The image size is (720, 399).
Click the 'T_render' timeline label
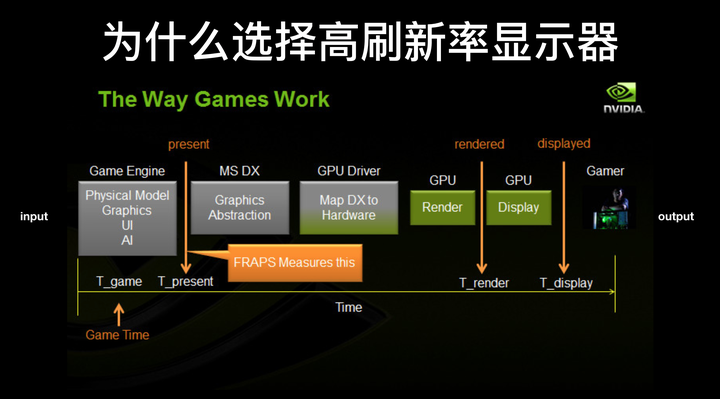(484, 283)
